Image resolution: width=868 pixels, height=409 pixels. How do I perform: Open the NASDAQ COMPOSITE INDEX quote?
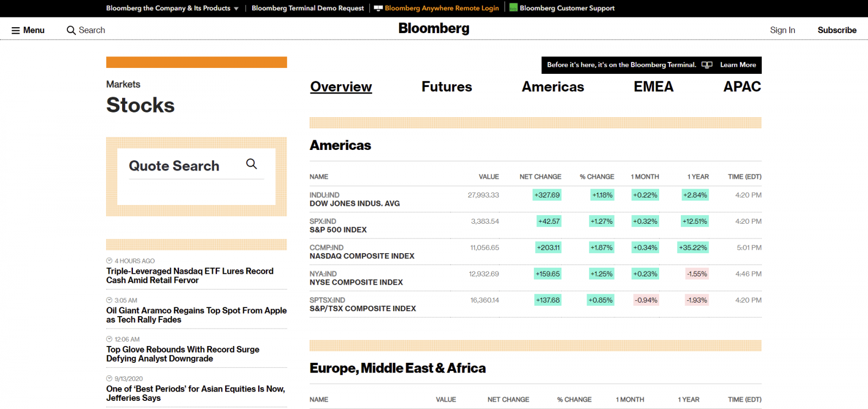pos(362,256)
